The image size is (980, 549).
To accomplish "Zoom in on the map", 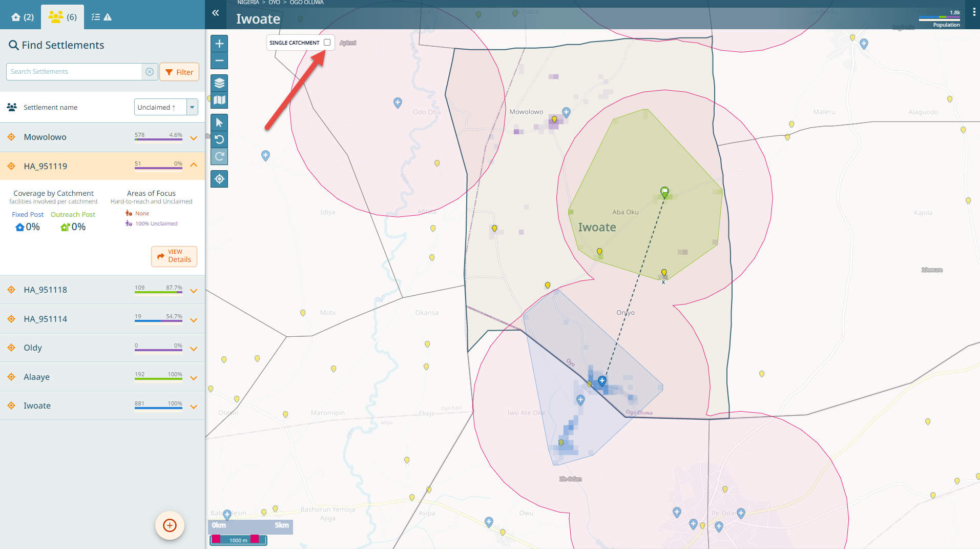I will click(x=219, y=44).
